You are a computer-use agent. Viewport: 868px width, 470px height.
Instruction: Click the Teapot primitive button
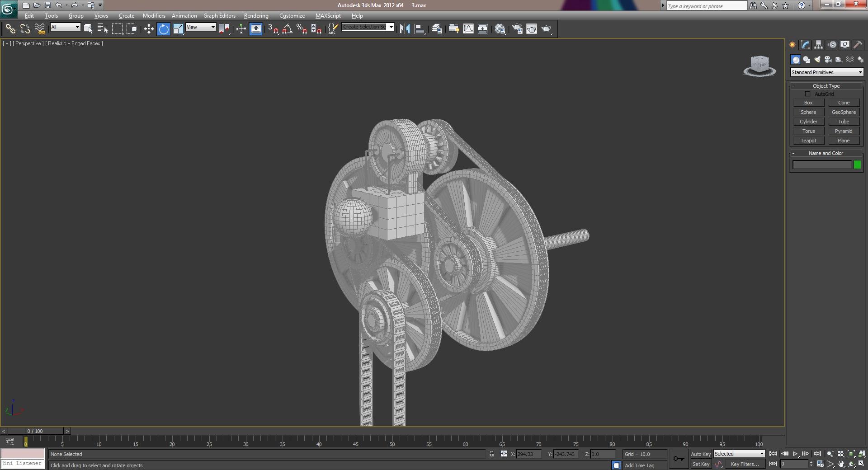click(808, 141)
